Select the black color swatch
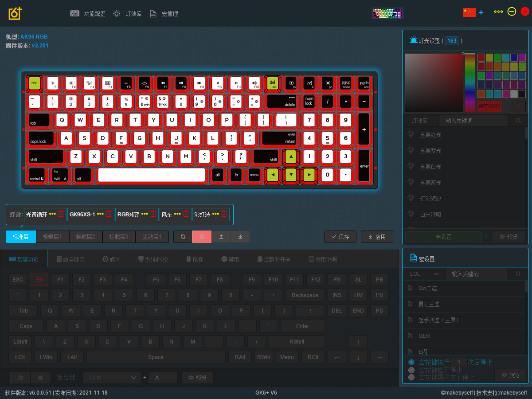This screenshot has height=399, width=532. point(522,94)
